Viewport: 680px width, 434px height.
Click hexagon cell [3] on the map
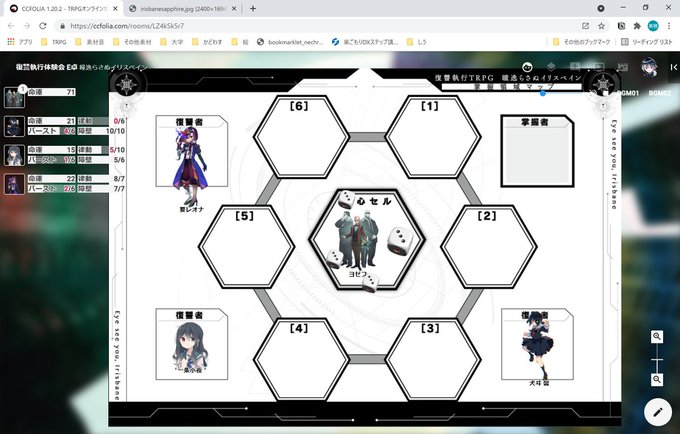(432, 360)
